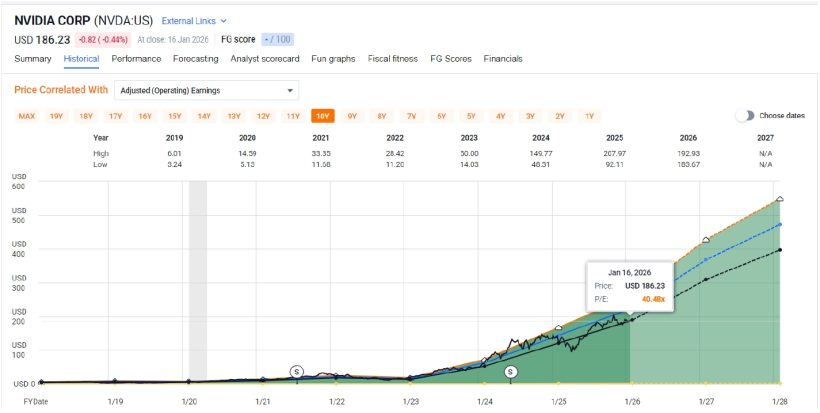This screenshot has height=413, width=820.
Task: Click the blue line endpoint at 1/28
Action: (x=780, y=224)
